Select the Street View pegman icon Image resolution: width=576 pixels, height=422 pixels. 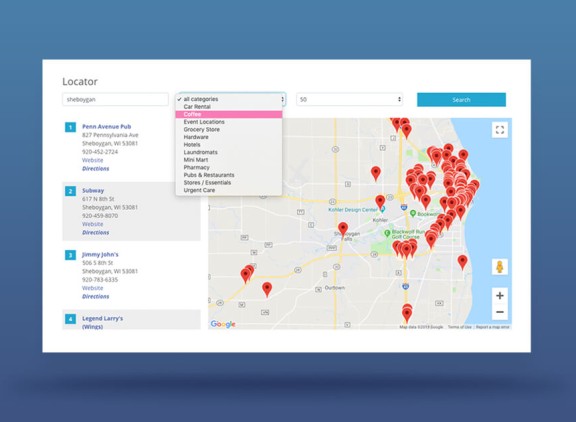coord(500,267)
